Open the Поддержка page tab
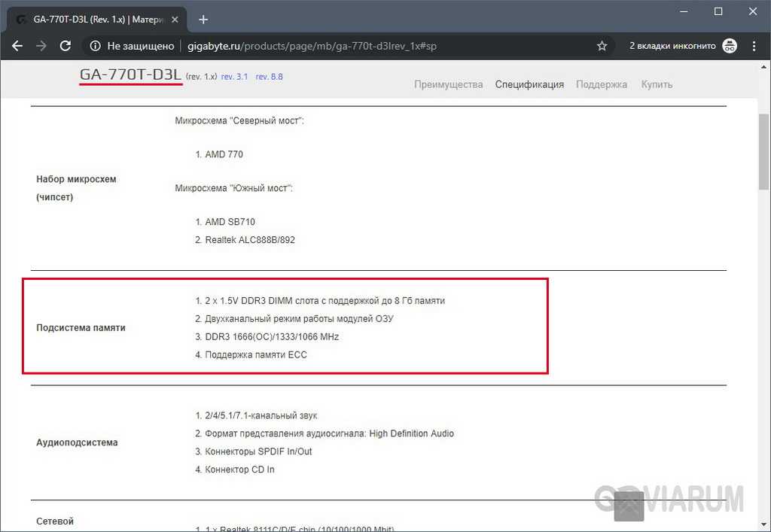 pos(601,84)
